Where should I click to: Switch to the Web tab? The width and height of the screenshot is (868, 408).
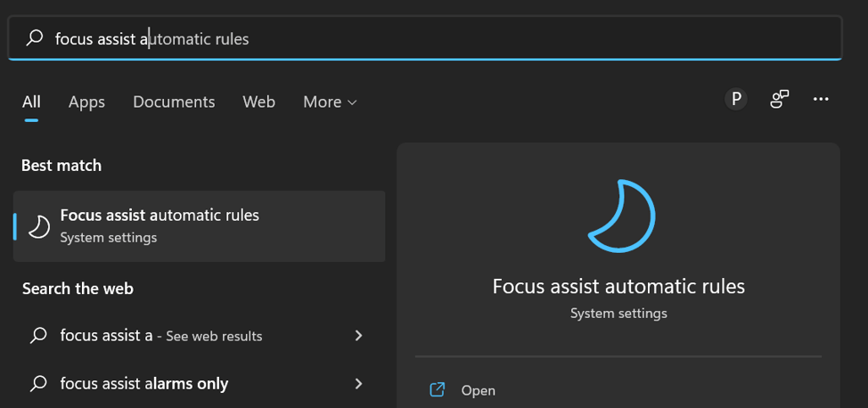coord(259,102)
